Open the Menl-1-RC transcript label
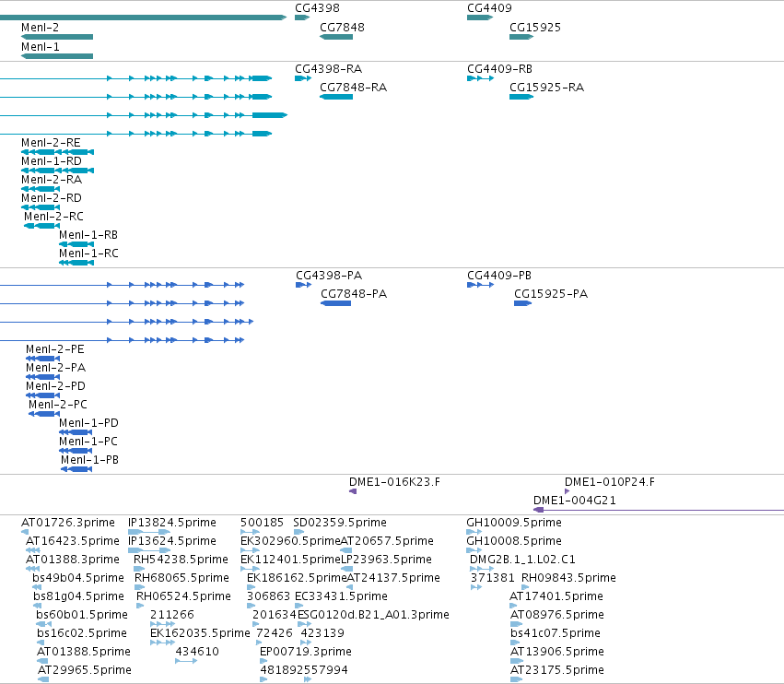This screenshot has height=684, width=784. tap(89, 254)
